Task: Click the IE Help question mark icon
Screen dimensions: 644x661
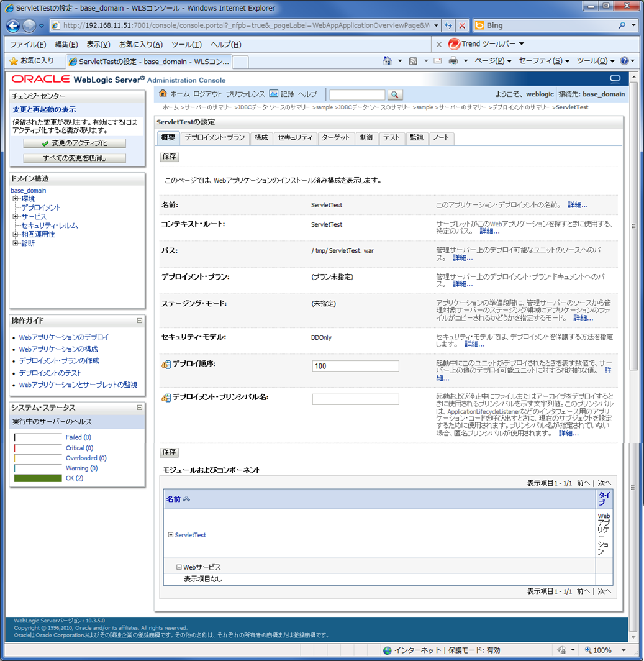Action: (624, 61)
